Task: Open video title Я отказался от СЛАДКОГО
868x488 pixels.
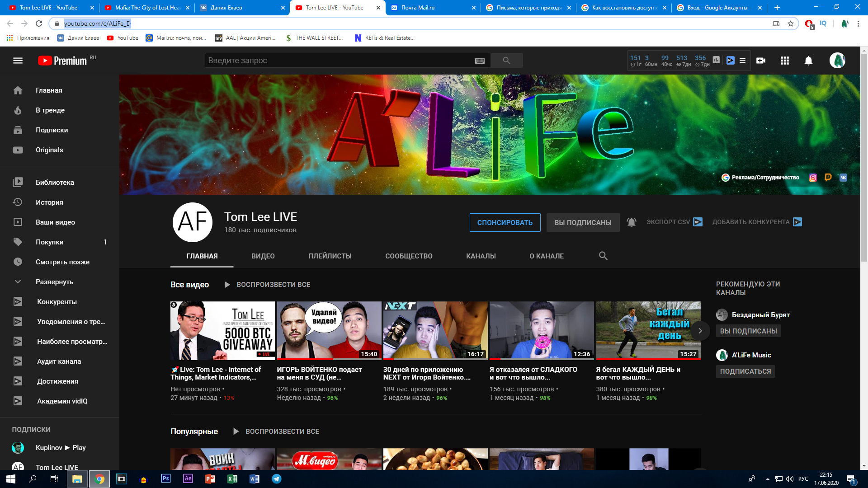Action: click(533, 373)
